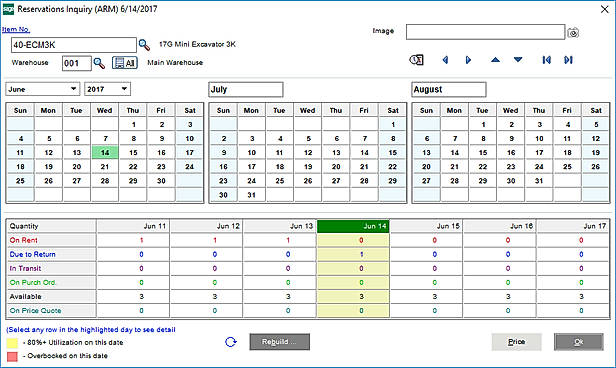This screenshot has height=368, width=616.
Task: Click the July month name field
Action: (246, 90)
